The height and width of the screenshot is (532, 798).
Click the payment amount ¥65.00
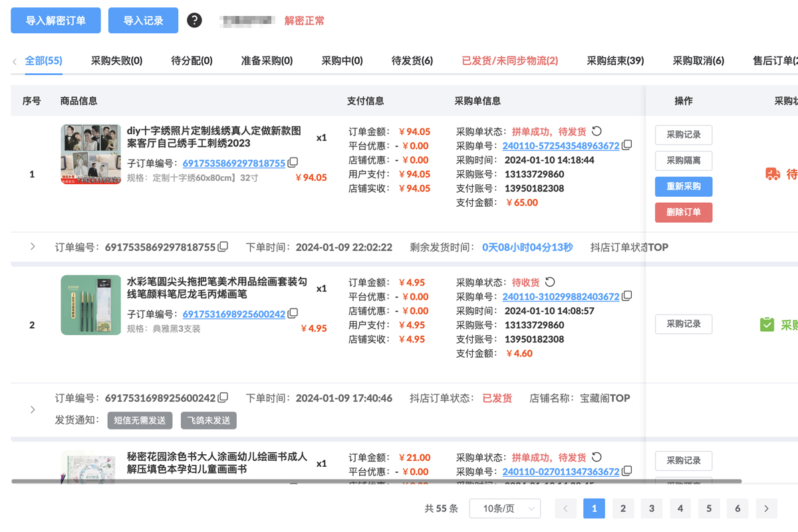522,202
